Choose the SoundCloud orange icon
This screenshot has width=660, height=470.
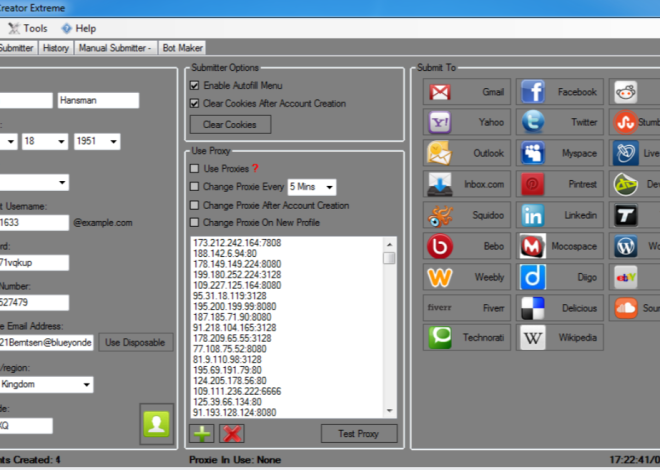pos(626,308)
